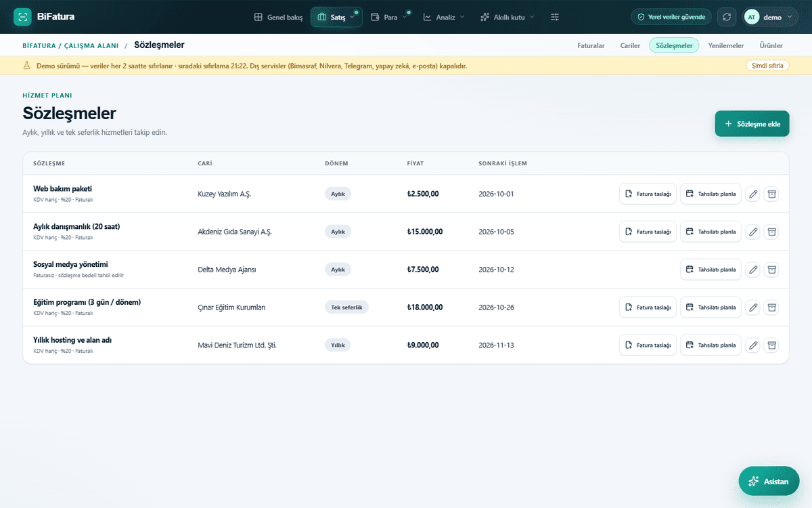Open the Akıllı kutu dropdown

507,17
